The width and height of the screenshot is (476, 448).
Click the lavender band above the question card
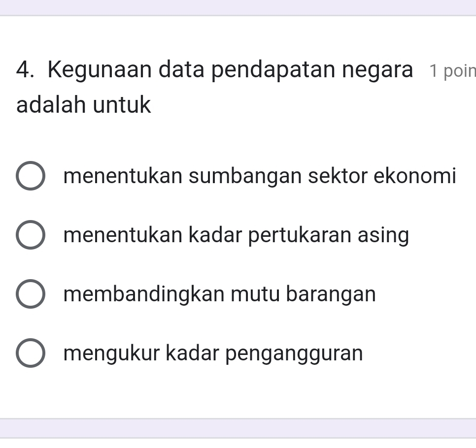tap(238, 7)
